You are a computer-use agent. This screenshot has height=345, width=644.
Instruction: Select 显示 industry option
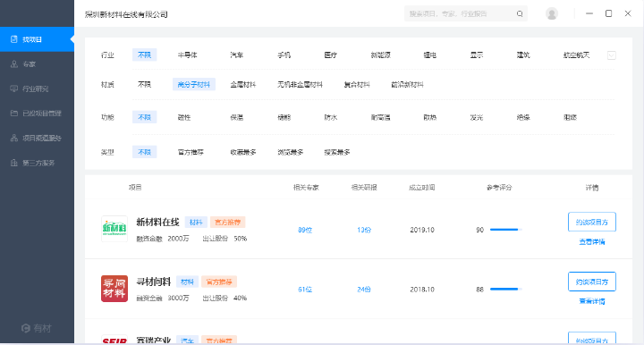tap(477, 55)
